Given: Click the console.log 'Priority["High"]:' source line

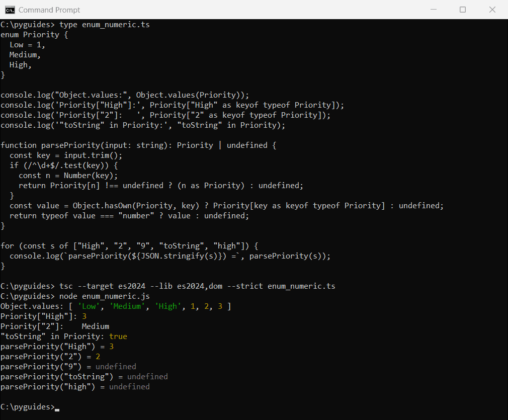Looking at the screenshot, I should click(x=172, y=105).
